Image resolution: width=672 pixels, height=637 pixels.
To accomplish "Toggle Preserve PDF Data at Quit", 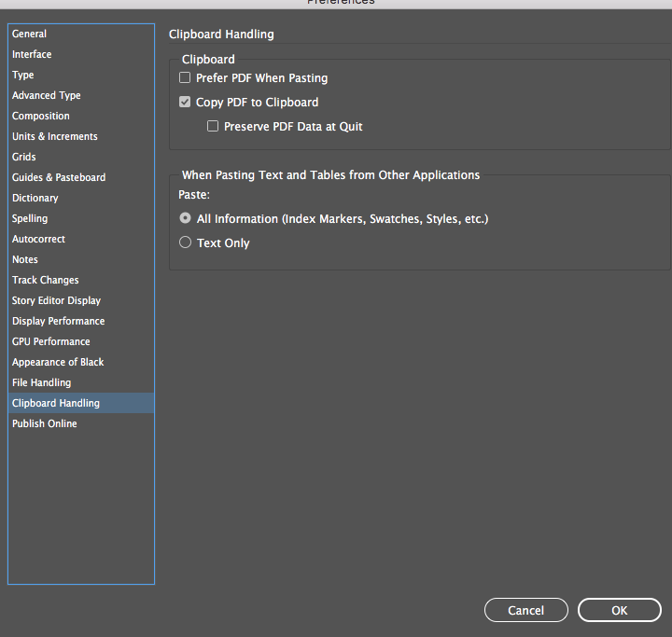I will point(213,127).
